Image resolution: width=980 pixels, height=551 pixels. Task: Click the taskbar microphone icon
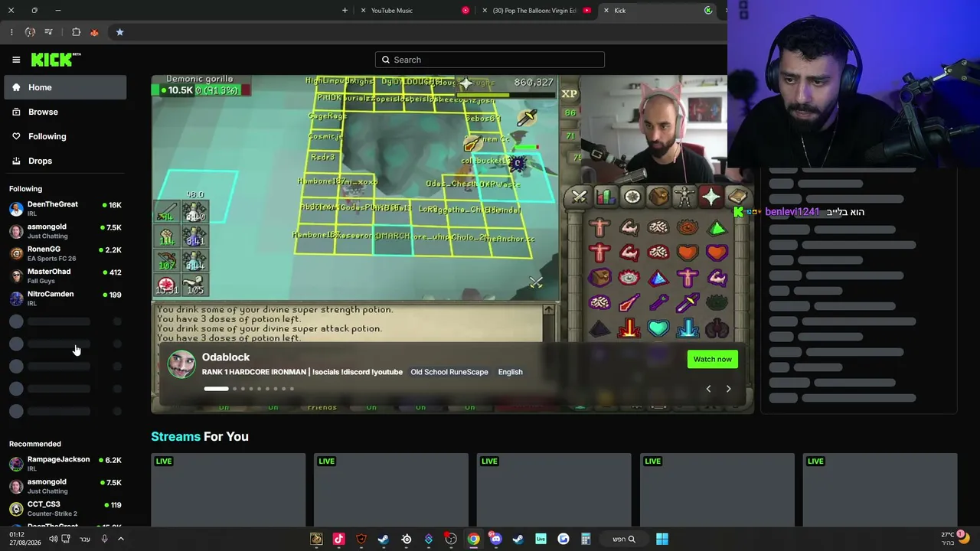[105, 539]
